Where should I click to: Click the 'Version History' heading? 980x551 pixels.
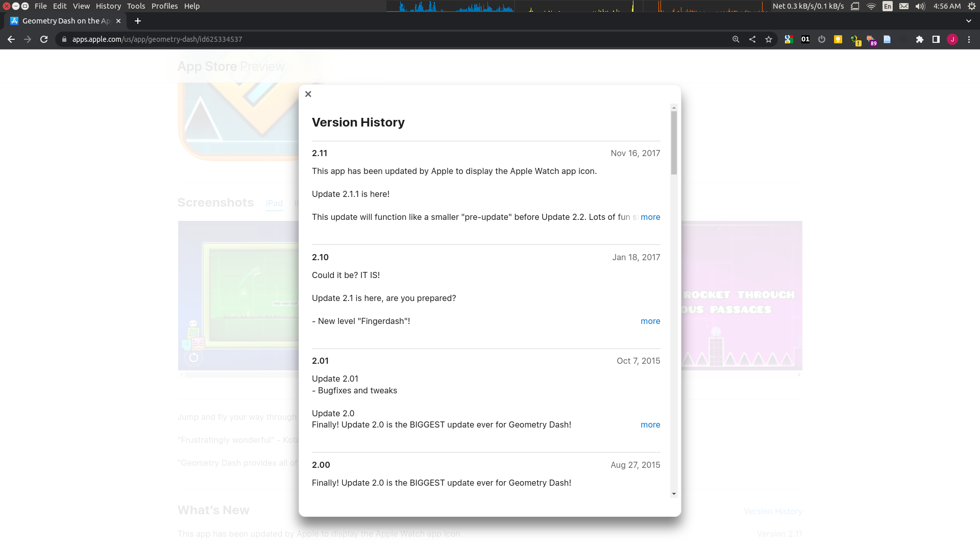358,122
